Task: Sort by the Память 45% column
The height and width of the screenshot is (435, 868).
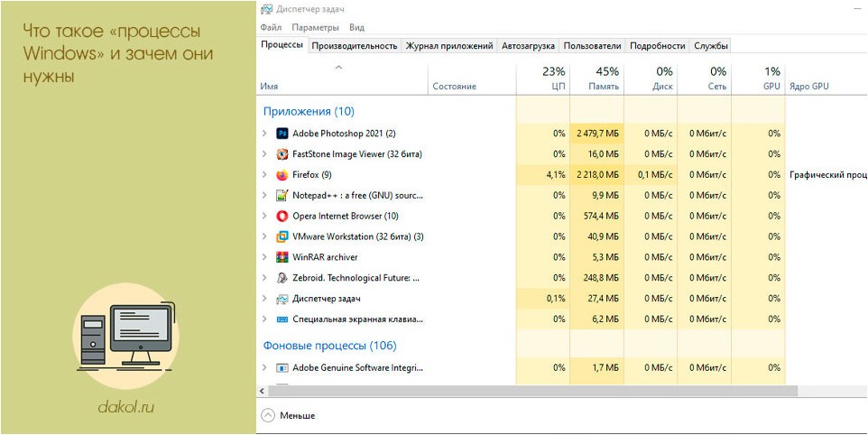Action: coord(596,79)
